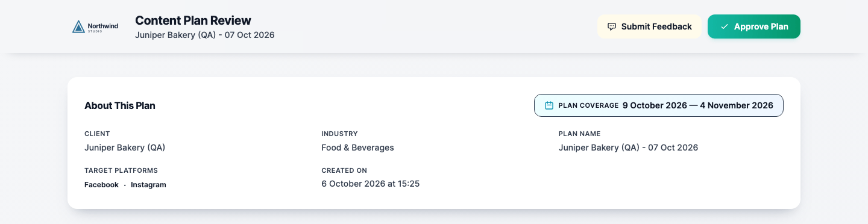This screenshot has height=224, width=868.
Task: Click the 'TARGET PLATFORMS' label
Action: coord(121,170)
